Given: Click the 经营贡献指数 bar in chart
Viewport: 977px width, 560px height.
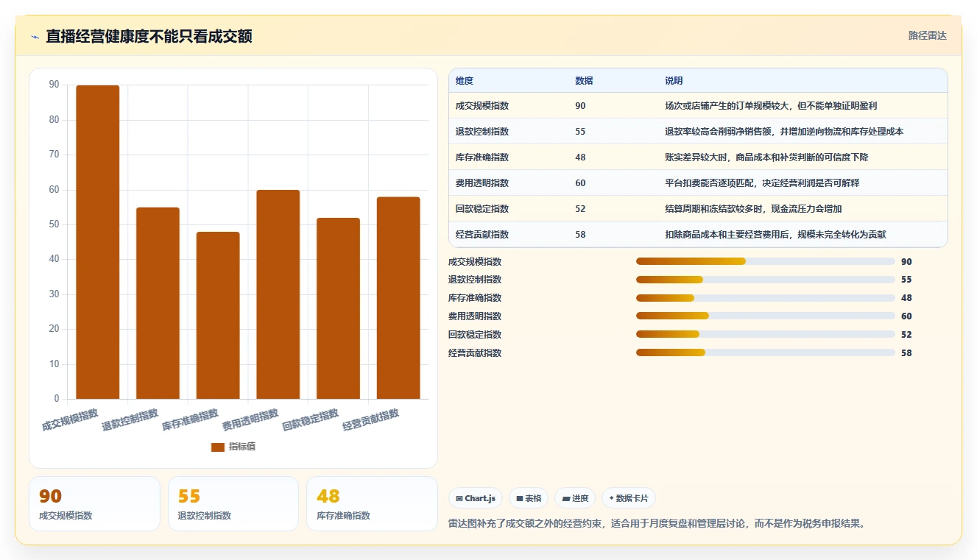Looking at the screenshot, I should (x=398, y=298).
